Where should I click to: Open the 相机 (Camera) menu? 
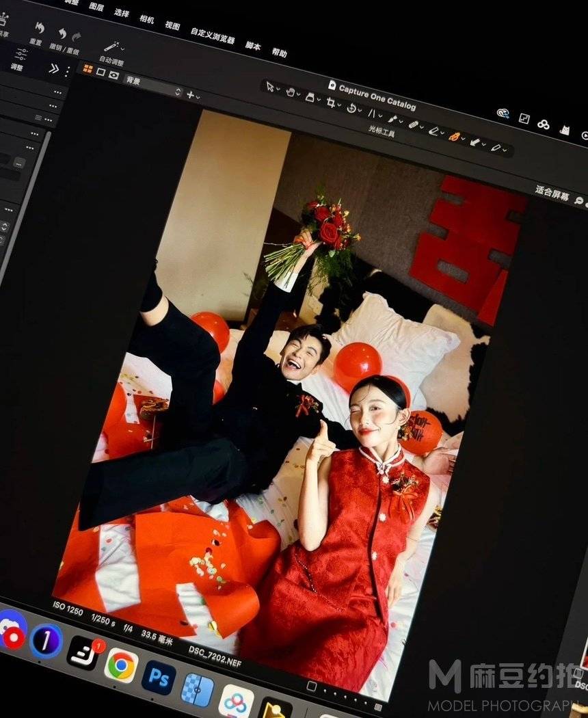[x=146, y=18]
